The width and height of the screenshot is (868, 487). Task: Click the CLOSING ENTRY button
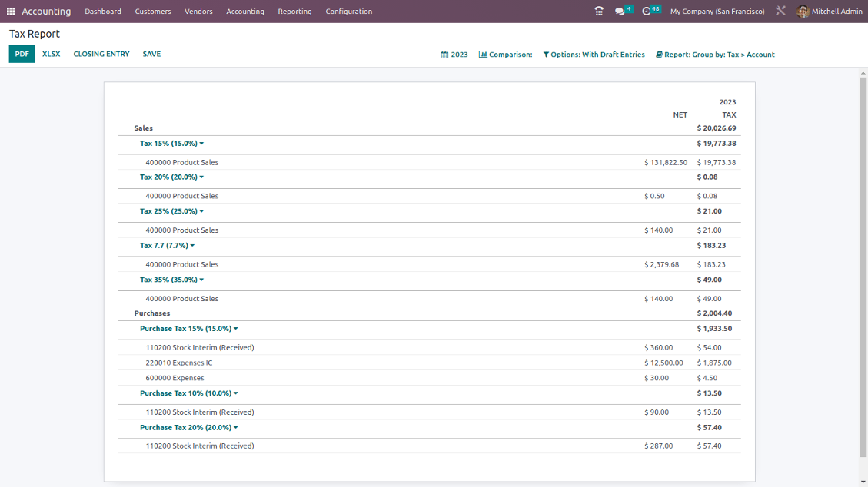pos(101,55)
